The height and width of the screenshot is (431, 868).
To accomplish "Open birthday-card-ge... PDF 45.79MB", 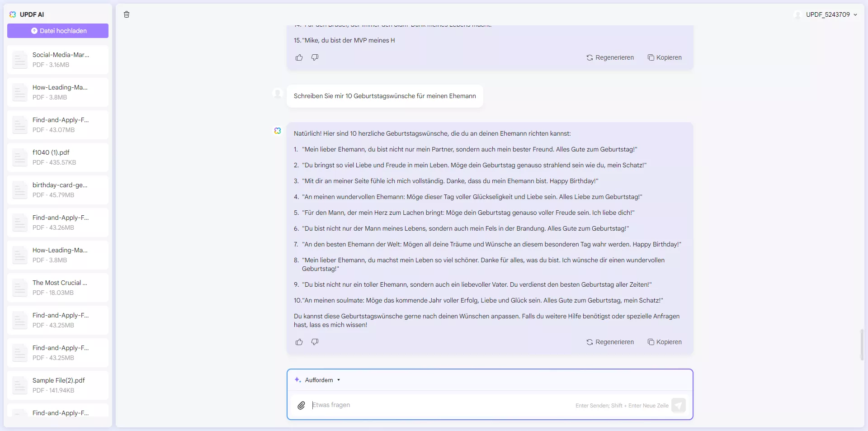I will (58, 190).
